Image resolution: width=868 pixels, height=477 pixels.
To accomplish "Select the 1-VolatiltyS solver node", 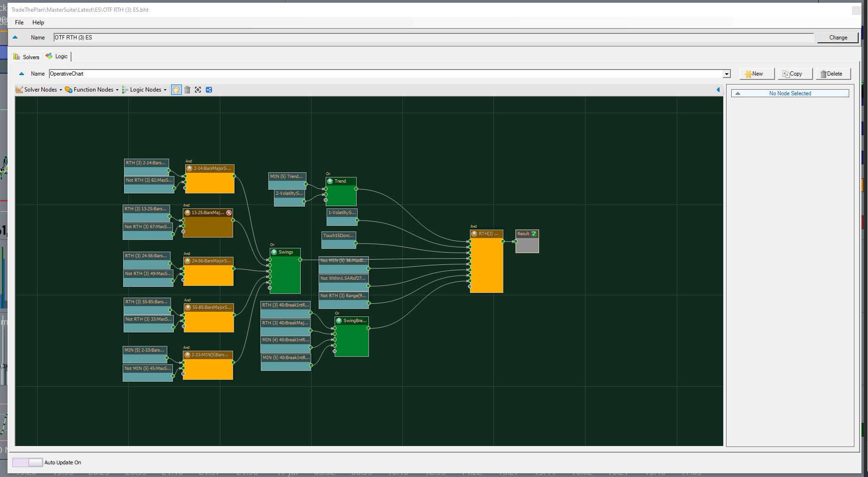I will point(342,217).
